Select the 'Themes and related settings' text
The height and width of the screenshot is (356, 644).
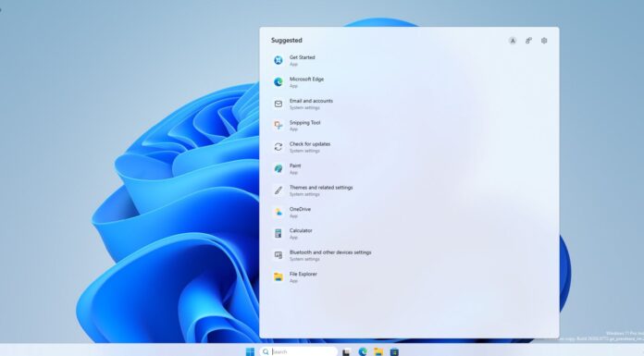[x=321, y=188]
